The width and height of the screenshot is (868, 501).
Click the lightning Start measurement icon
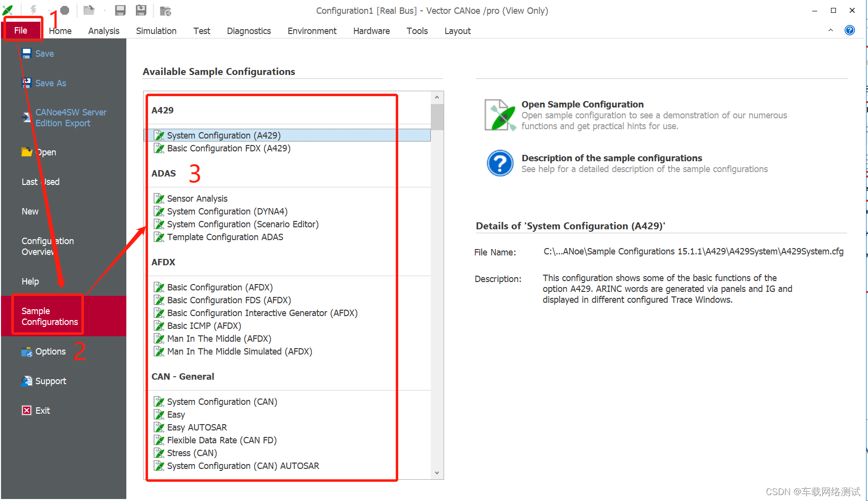tap(34, 10)
